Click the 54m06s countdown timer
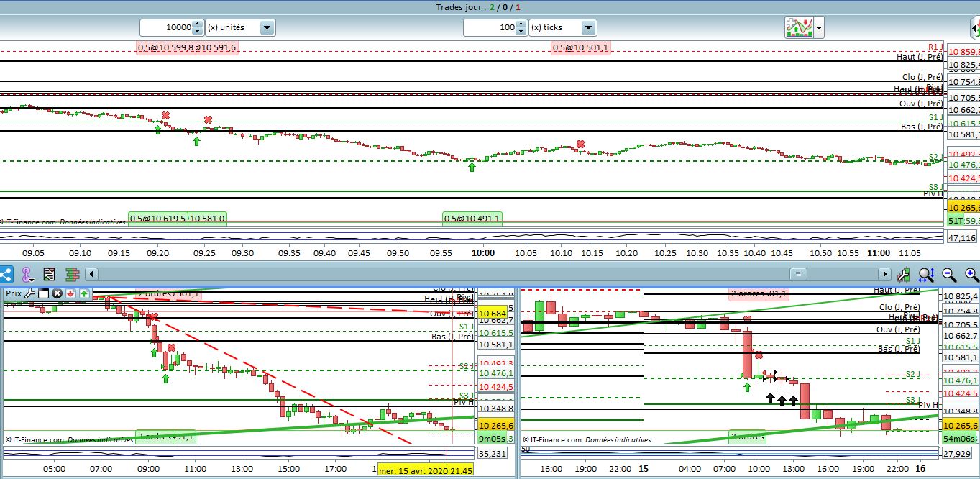 tap(959, 438)
